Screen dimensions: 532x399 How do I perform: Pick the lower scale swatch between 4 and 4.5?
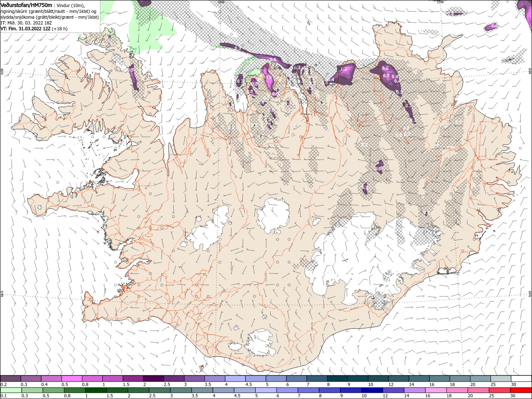pyautogui.click(x=223, y=390)
